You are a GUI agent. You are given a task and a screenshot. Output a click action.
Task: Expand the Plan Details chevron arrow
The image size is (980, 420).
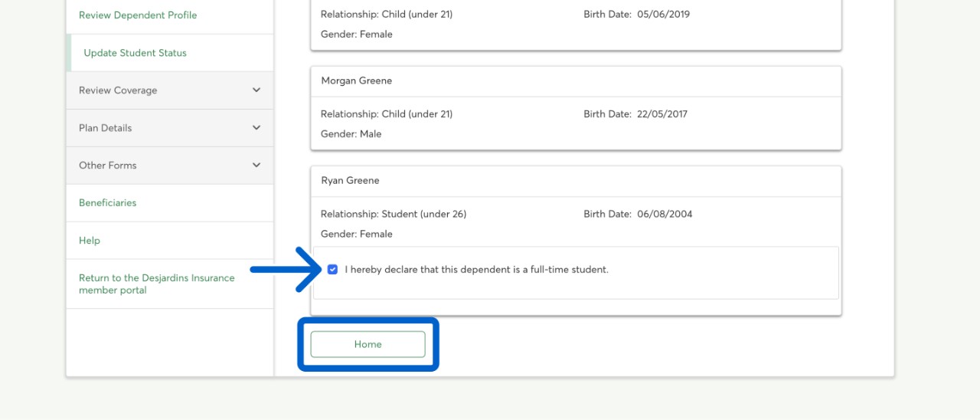[256, 128]
